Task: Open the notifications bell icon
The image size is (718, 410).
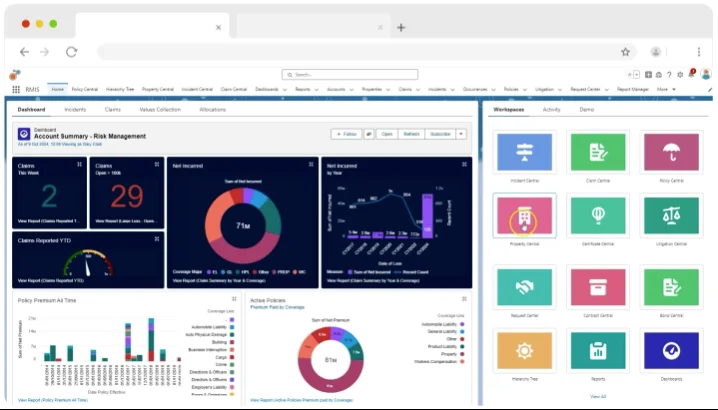Action: pos(691,74)
